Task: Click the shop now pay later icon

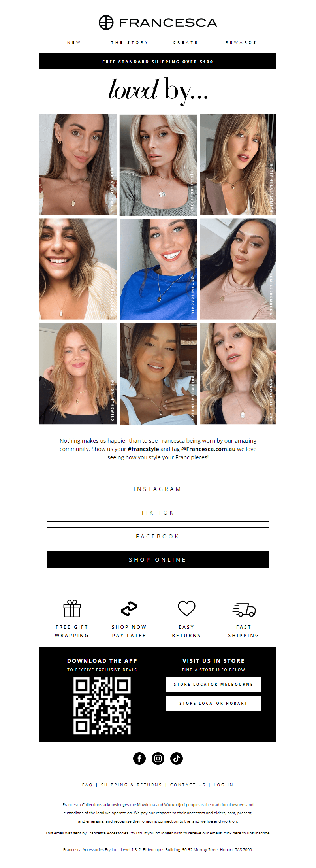Action: coord(129,608)
